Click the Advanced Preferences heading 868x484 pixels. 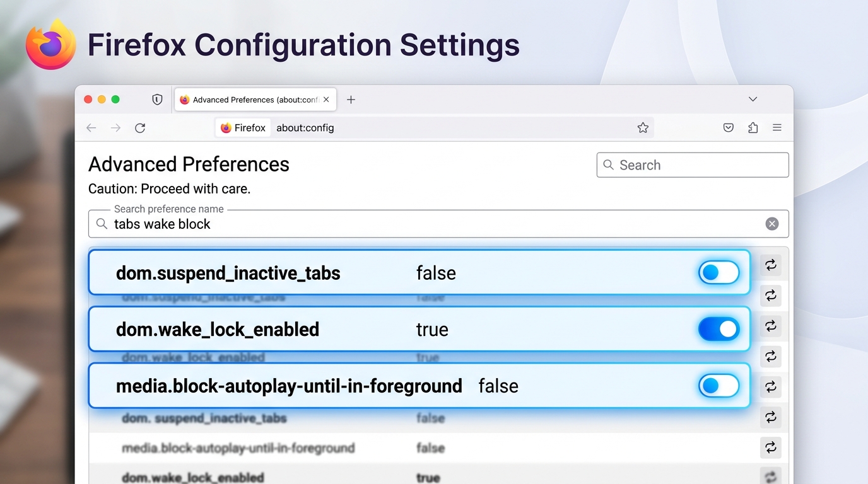coord(189,164)
